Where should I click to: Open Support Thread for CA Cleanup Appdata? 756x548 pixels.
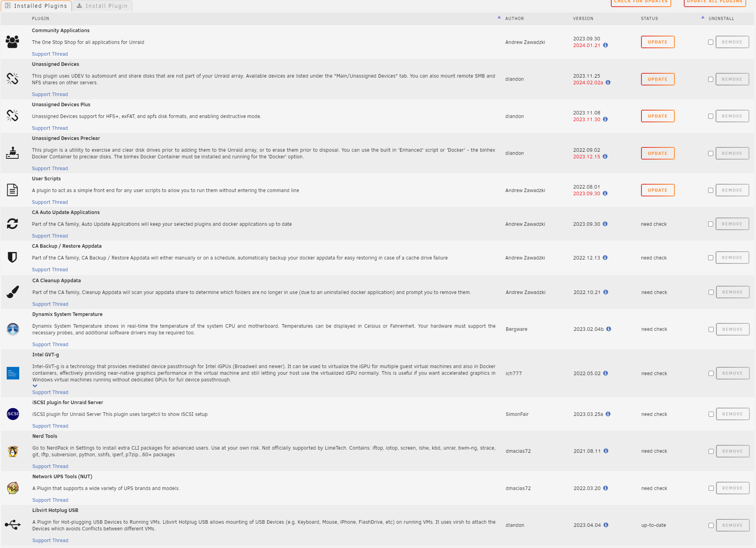(x=50, y=304)
